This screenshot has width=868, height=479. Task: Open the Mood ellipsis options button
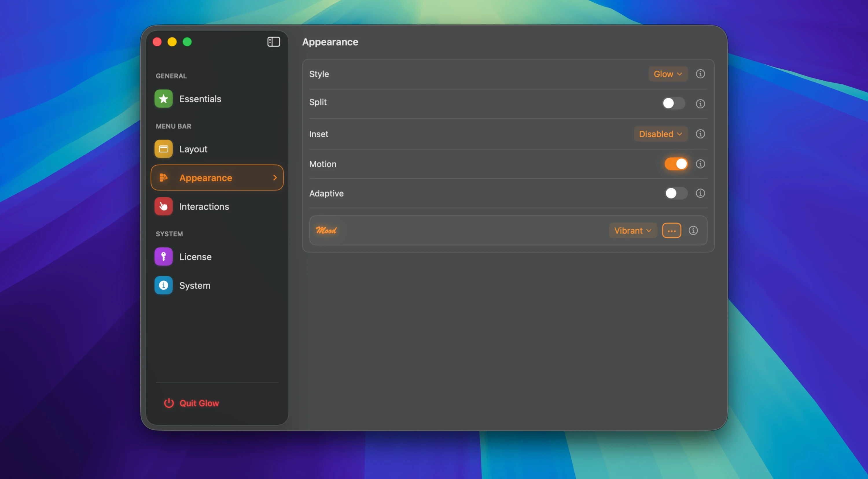click(x=671, y=231)
